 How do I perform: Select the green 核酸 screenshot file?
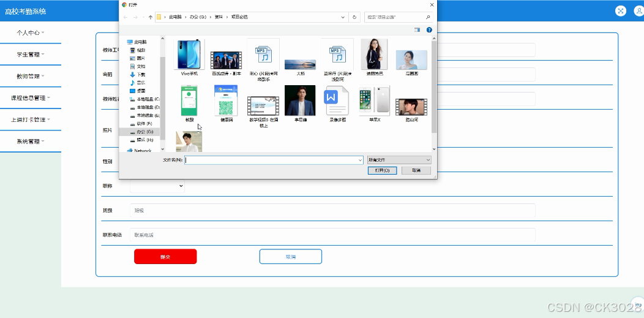pyautogui.click(x=189, y=104)
